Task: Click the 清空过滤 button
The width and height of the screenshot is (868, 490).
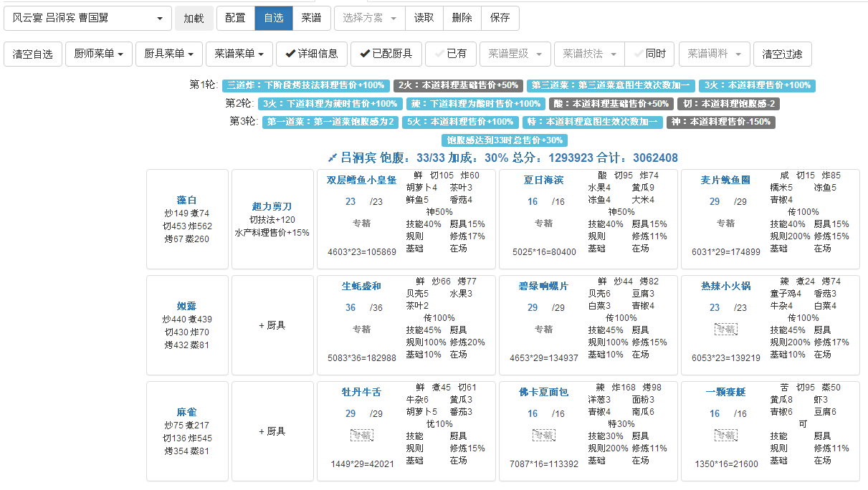Action: (782, 54)
